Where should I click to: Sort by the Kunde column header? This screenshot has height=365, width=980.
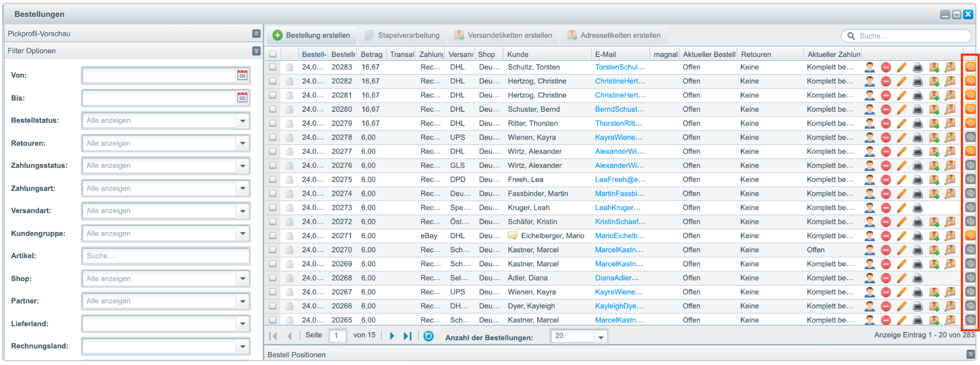[x=518, y=54]
